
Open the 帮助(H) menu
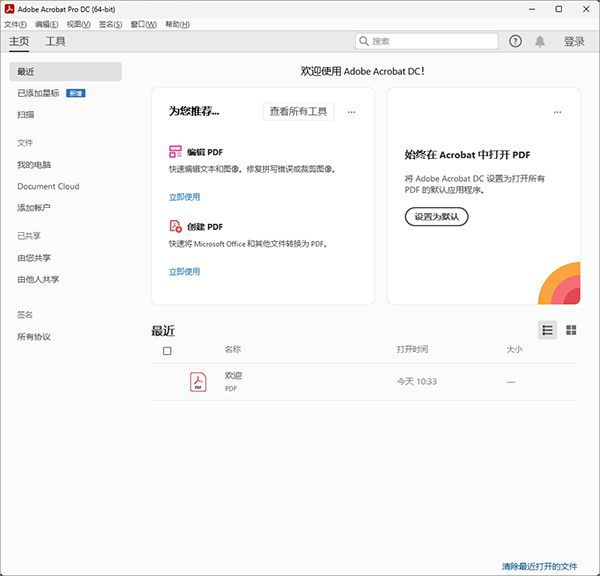177,24
